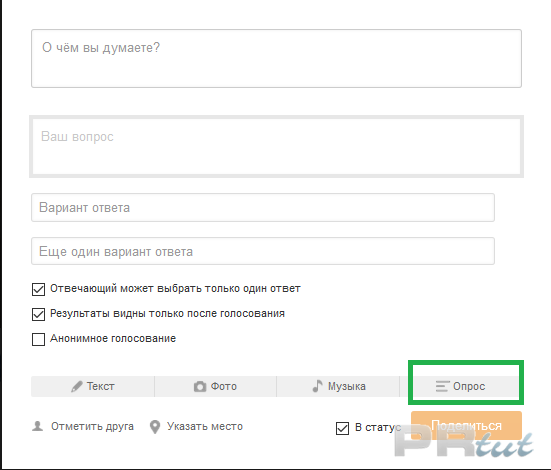Viewport: 551px width, 470px height.
Task: Click the Поделиться button
Action: [466, 425]
